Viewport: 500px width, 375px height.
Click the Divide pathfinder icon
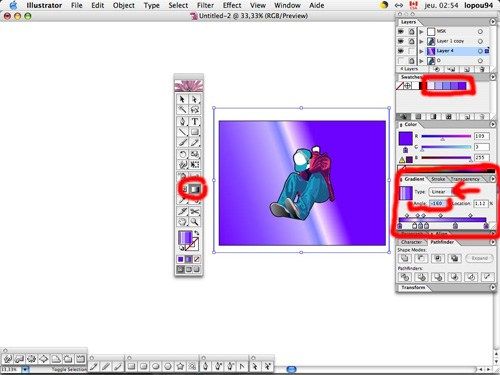coord(405,277)
